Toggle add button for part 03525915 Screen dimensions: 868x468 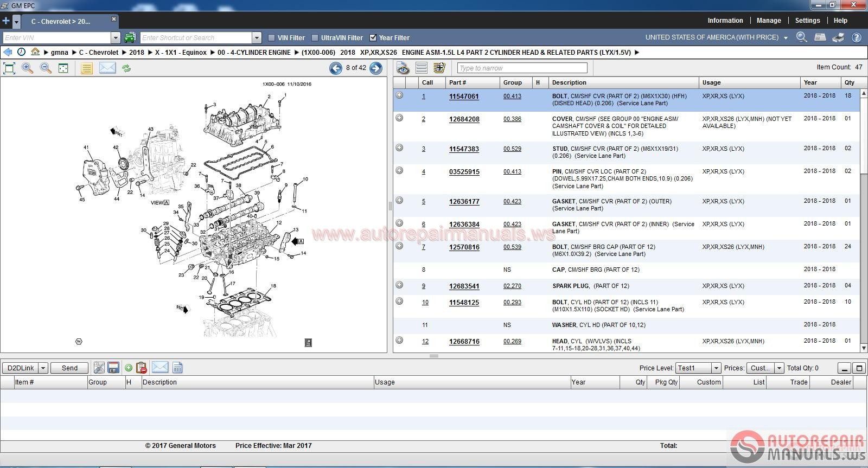399,170
